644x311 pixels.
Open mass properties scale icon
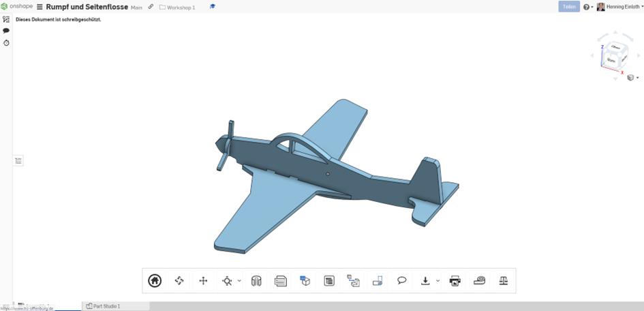point(504,280)
